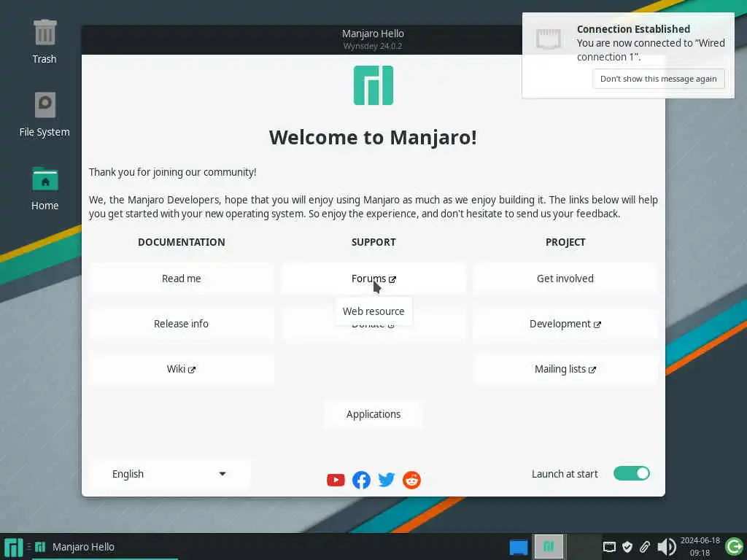Viewport: 747px width, 560px height.
Task: Open Manjaro YouTube channel icon
Action: [x=336, y=480]
